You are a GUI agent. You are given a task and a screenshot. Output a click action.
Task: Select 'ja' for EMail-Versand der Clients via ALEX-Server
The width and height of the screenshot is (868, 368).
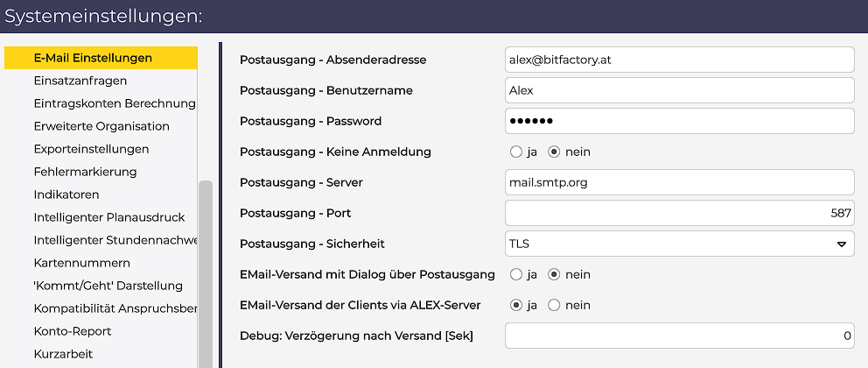pos(515,305)
